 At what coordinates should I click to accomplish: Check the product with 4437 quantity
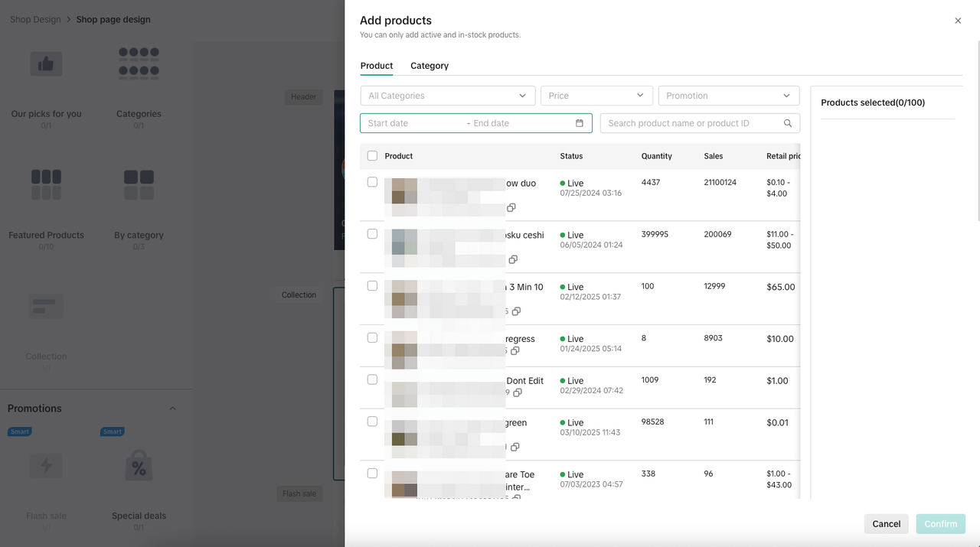click(x=372, y=182)
